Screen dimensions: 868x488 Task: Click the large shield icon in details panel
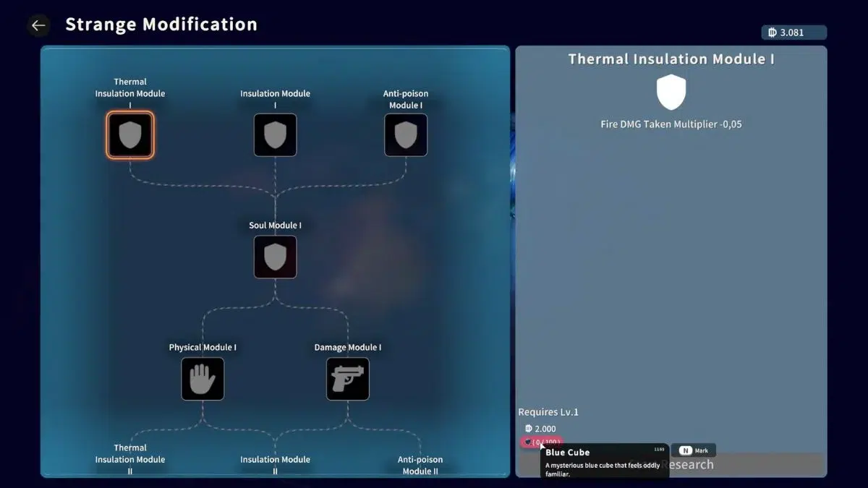pos(671,92)
